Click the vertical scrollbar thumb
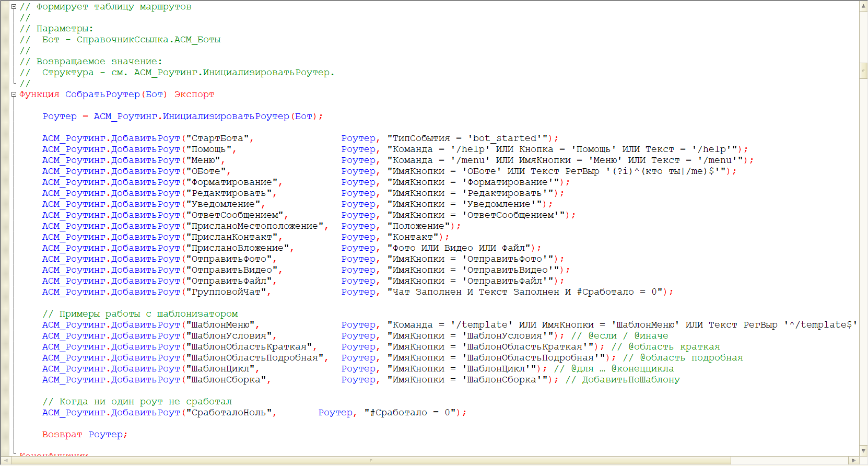 (x=863, y=71)
